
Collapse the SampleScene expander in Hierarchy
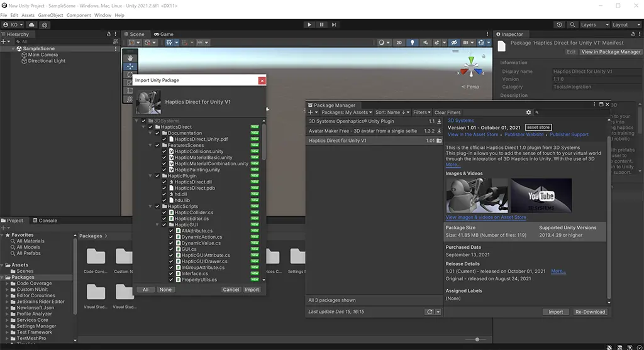pos(14,48)
